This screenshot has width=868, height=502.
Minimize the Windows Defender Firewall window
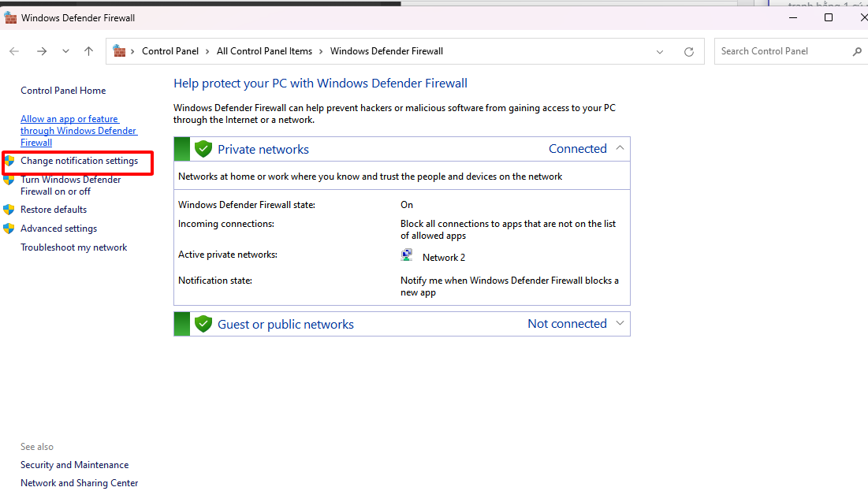point(793,17)
